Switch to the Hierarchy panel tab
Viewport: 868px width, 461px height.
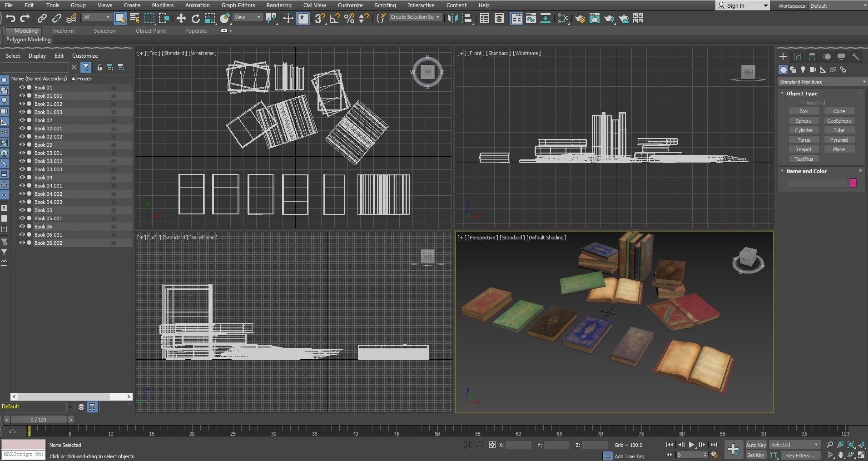pyautogui.click(x=812, y=56)
